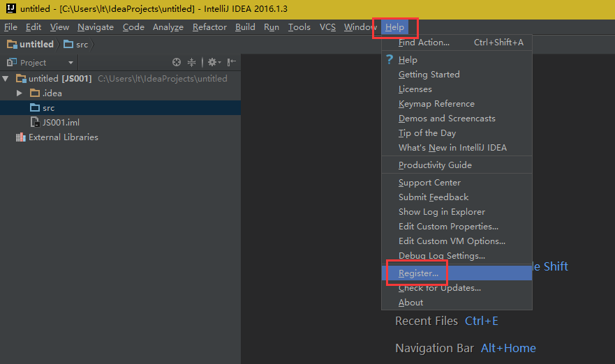Click untitled breadcrumb in navigation bar

[31, 44]
